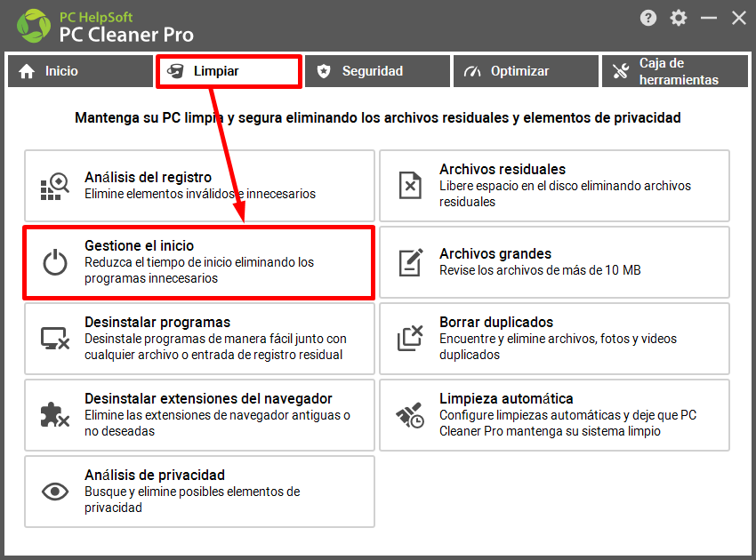Click the puzzle piece extensions icon
Screen dimensions: 756x560
point(54,414)
